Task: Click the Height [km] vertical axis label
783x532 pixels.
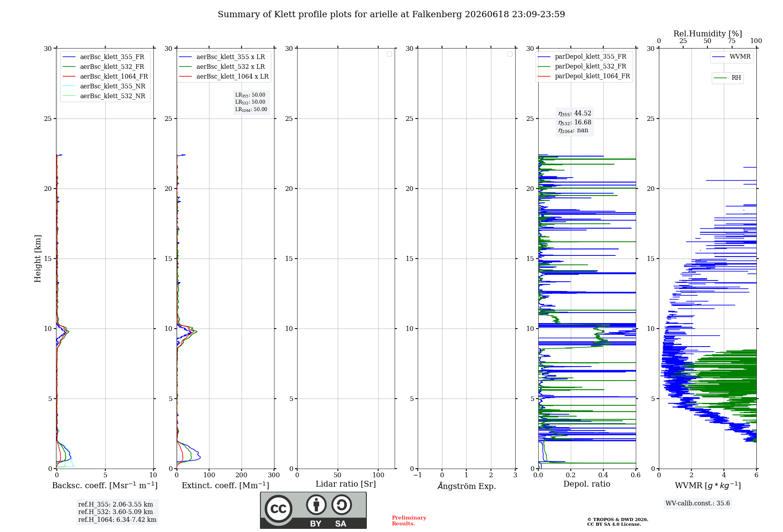Action: click(38, 259)
